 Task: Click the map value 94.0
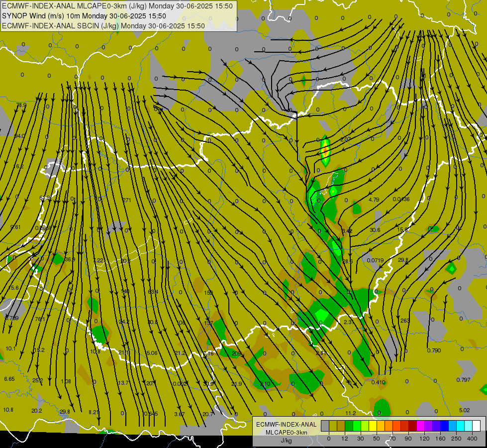click(19, 136)
